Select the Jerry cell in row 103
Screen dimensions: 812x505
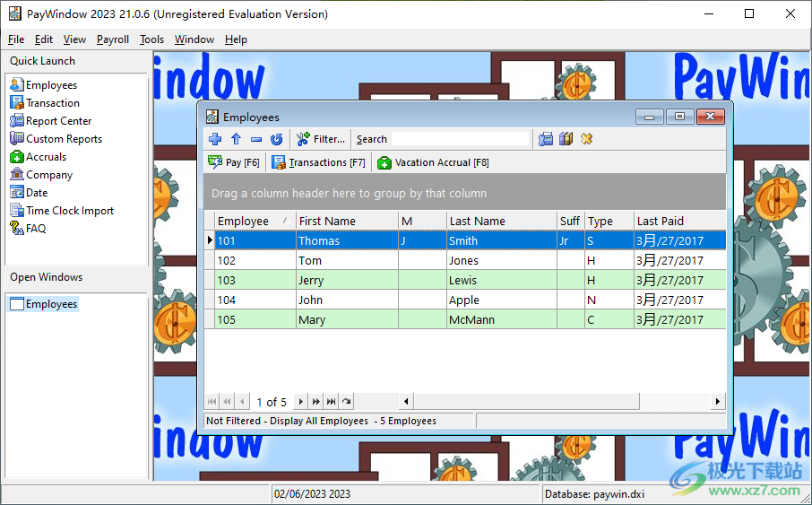[347, 280]
